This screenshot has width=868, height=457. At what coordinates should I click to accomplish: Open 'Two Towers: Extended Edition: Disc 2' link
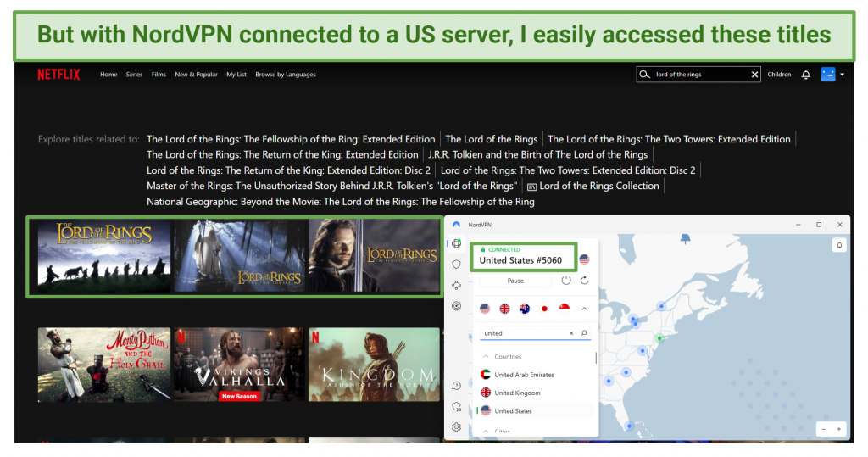[568, 170]
